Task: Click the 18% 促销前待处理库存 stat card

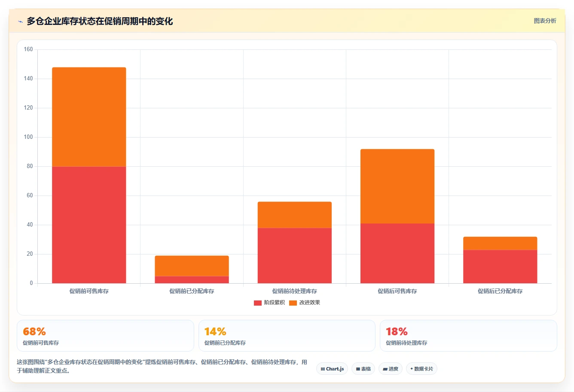Action: pyautogui.click(x=468, y=336)
